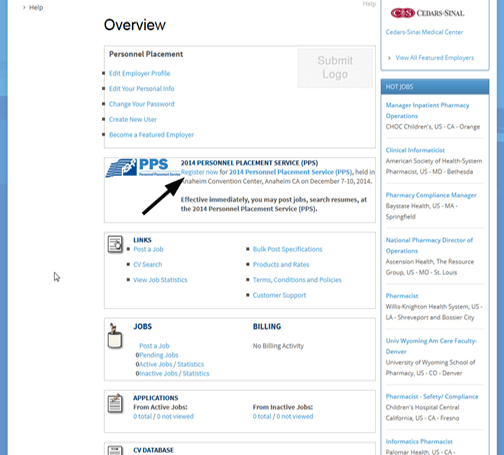Click the PPS logo image
504x455 pixels.
pos(143,168)
